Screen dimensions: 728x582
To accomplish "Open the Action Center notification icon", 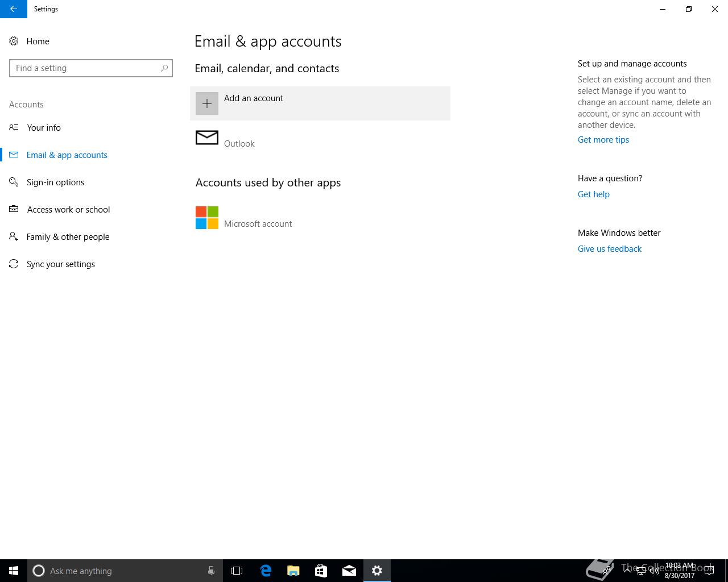I will [709, 571].
